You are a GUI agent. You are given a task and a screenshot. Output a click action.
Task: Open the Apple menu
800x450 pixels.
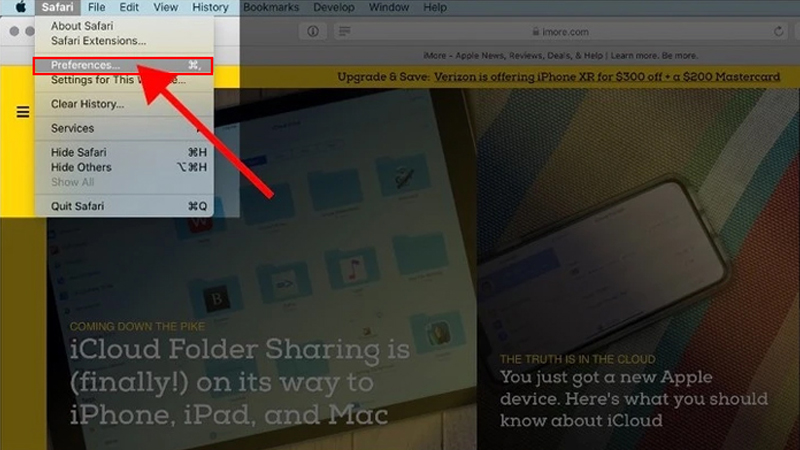point(20,7)
